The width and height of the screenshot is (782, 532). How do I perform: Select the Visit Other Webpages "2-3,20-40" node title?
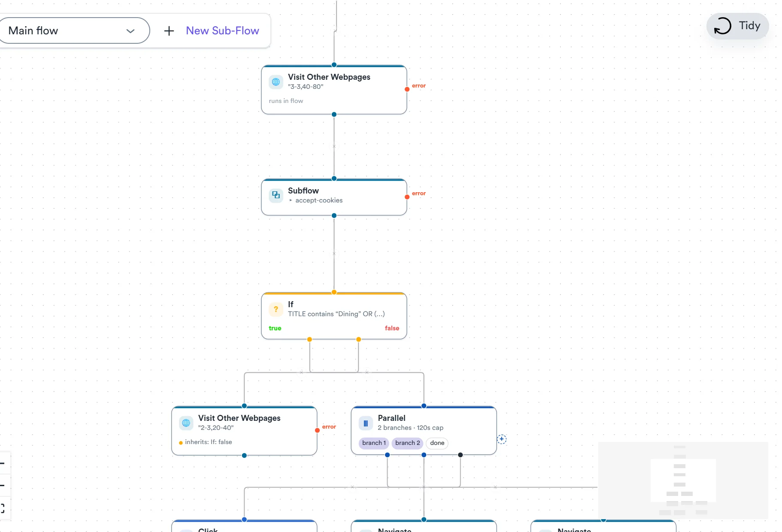tap(239, 418)
